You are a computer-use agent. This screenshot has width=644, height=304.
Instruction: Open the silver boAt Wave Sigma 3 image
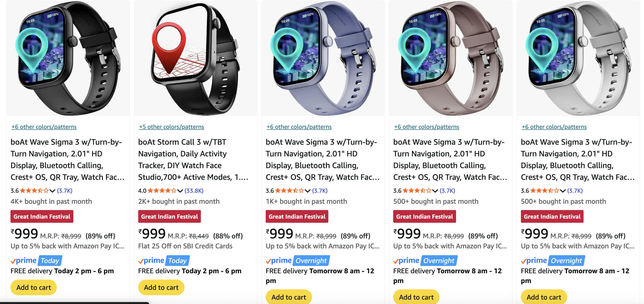(578, 58)
